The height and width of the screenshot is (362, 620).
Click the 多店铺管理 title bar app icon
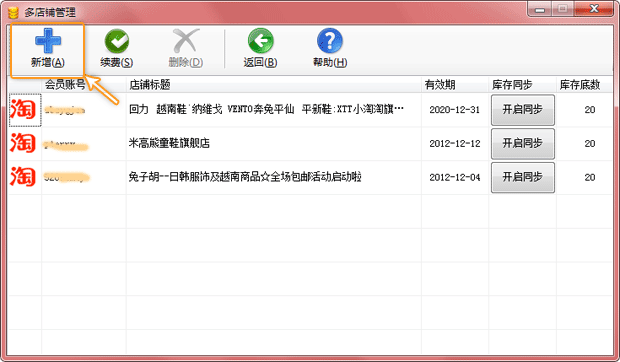point(13,13)
